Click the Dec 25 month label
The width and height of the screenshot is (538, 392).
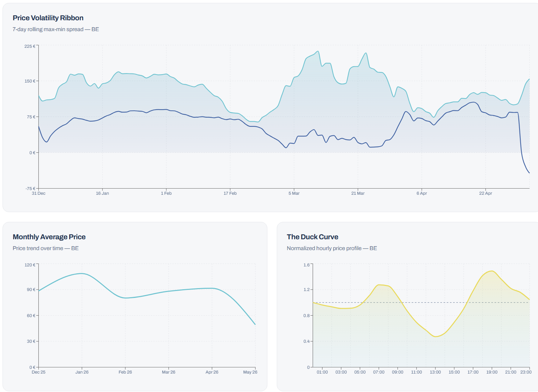[x=38, y=372]
